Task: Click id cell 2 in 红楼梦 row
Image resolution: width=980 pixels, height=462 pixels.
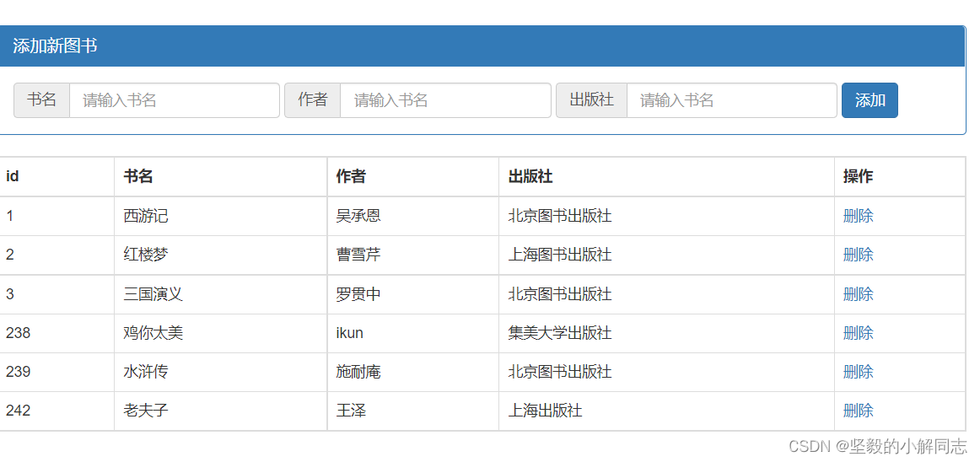Action: [x=57, y=255]
